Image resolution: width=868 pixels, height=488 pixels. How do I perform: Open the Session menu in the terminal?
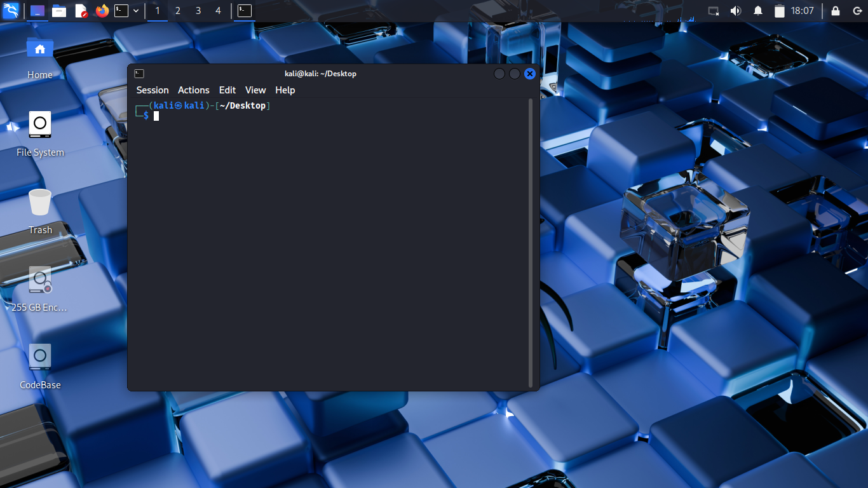point(153,90)
